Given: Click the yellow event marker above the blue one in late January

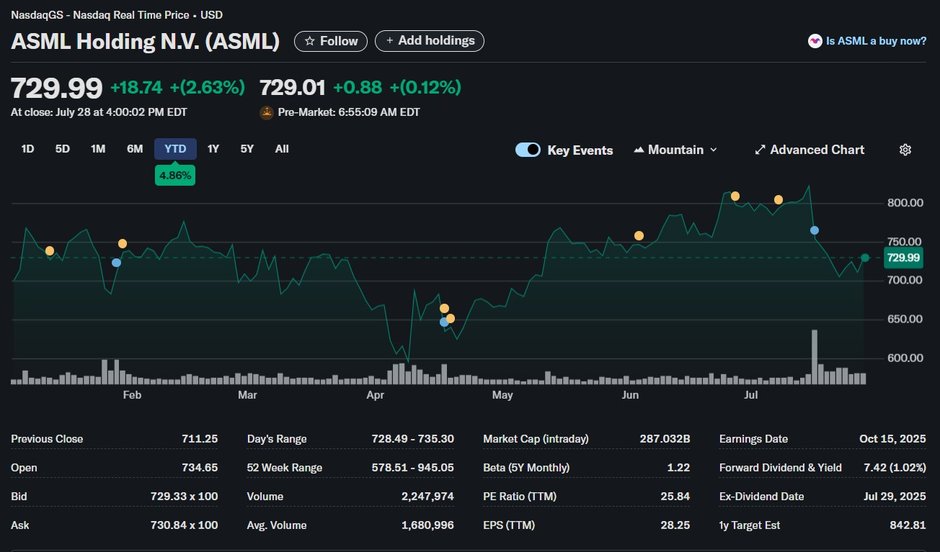Looking at the screenshot, I should (122, 243).
